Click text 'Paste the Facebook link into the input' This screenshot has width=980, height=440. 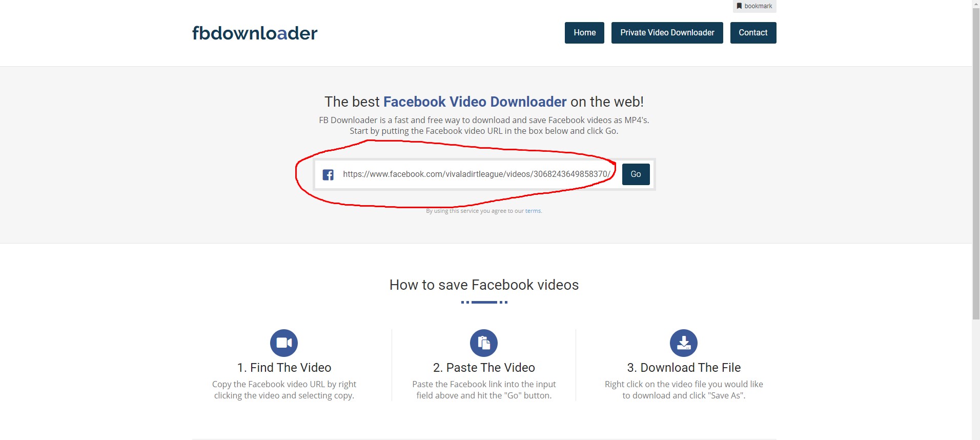(484, 384)
